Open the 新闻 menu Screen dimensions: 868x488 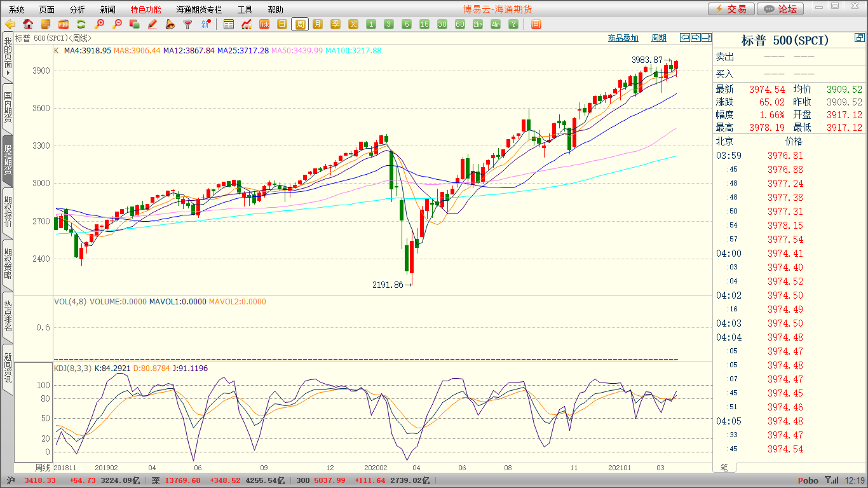point(108,10)
